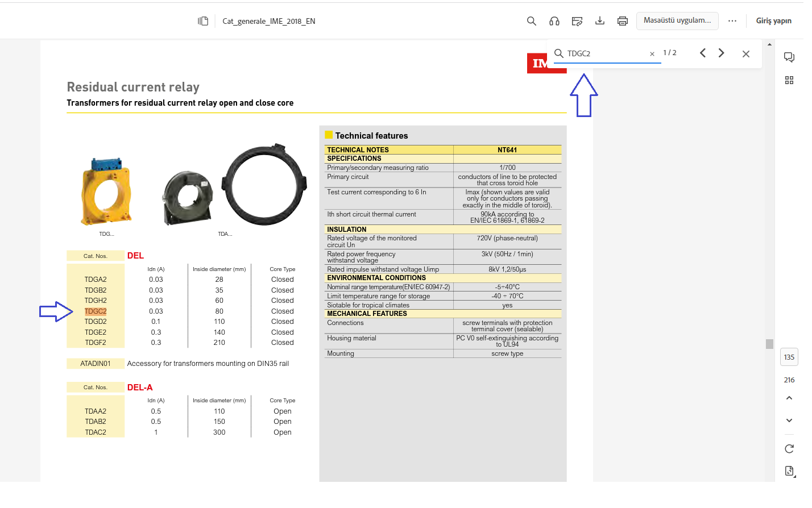This screenshot has width=812, height=508.
Task: Jump to next search result
Action: [x=722, y=53]
